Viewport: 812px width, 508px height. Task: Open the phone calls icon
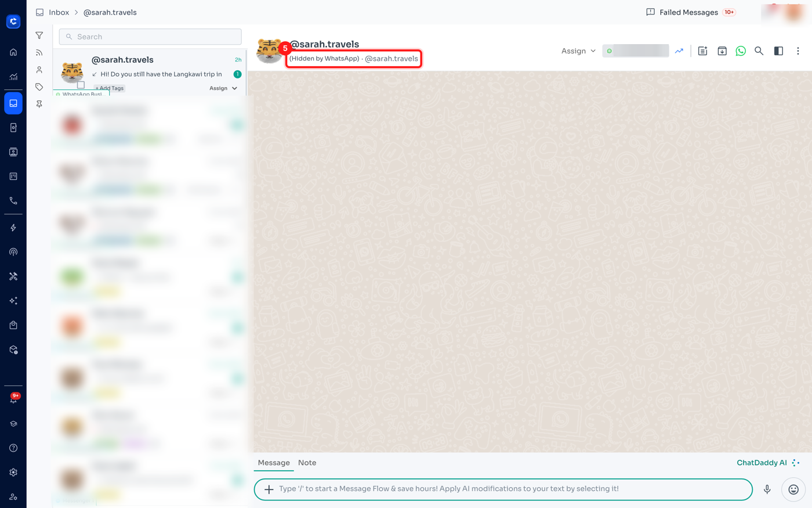click(13, 201)
